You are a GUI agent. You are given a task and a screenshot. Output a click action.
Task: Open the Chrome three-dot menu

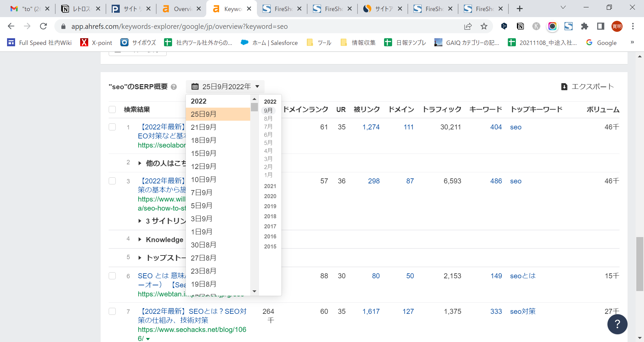pos(633,26)
